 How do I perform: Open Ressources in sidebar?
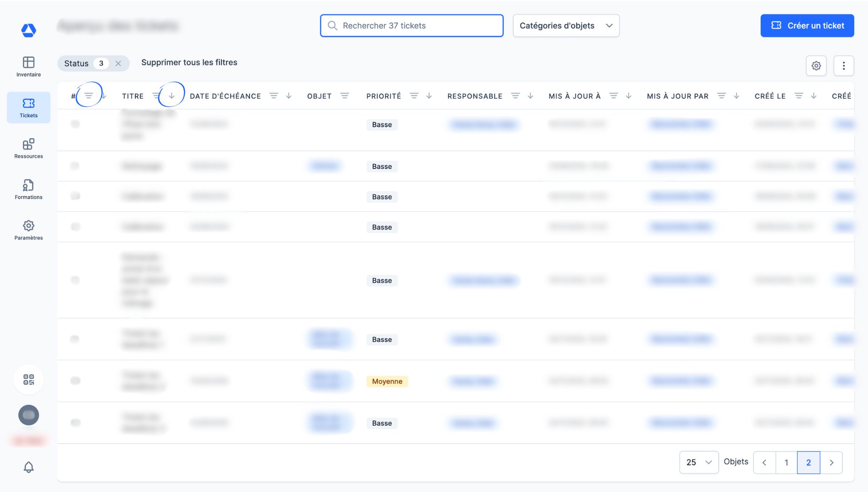[28, 149]
